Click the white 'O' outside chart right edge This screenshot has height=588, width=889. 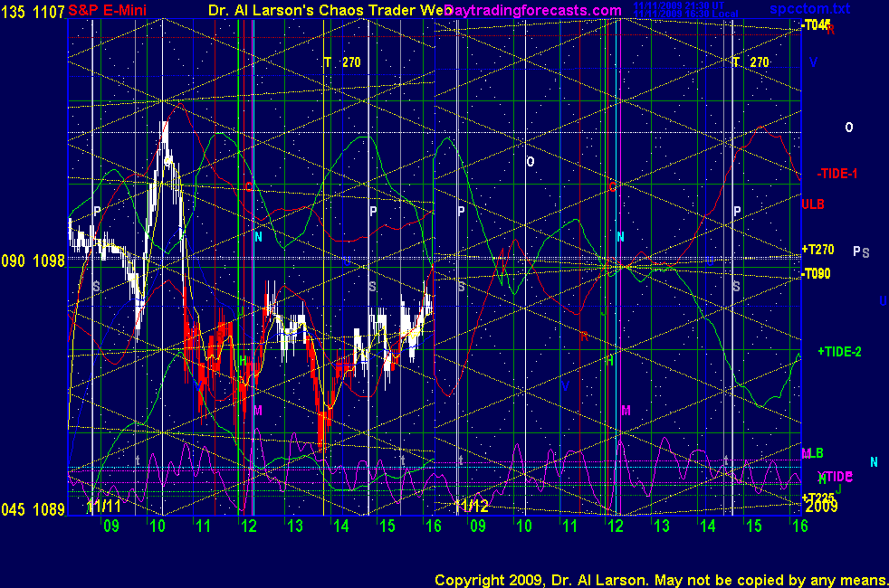tap(849, 128)
